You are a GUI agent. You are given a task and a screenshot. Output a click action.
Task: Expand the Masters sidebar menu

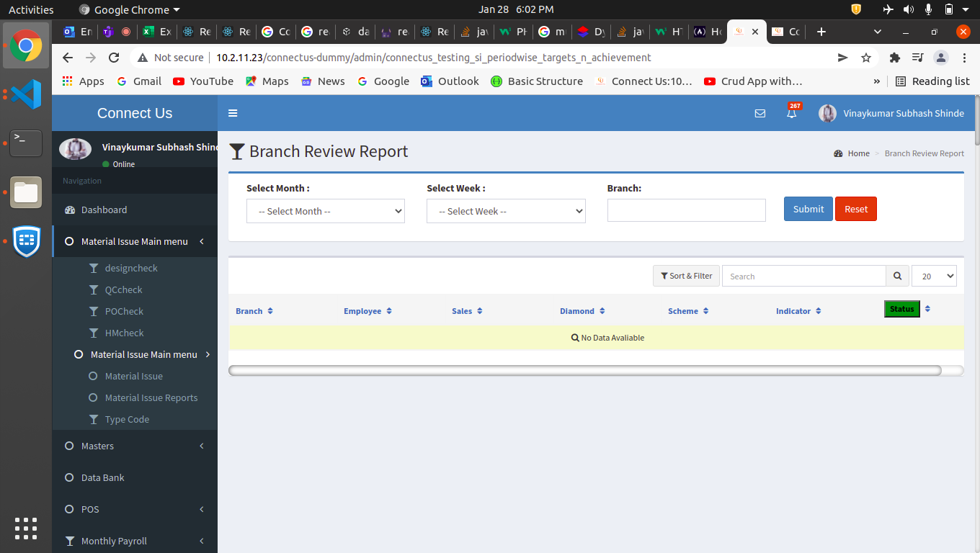tap(135, 446)
